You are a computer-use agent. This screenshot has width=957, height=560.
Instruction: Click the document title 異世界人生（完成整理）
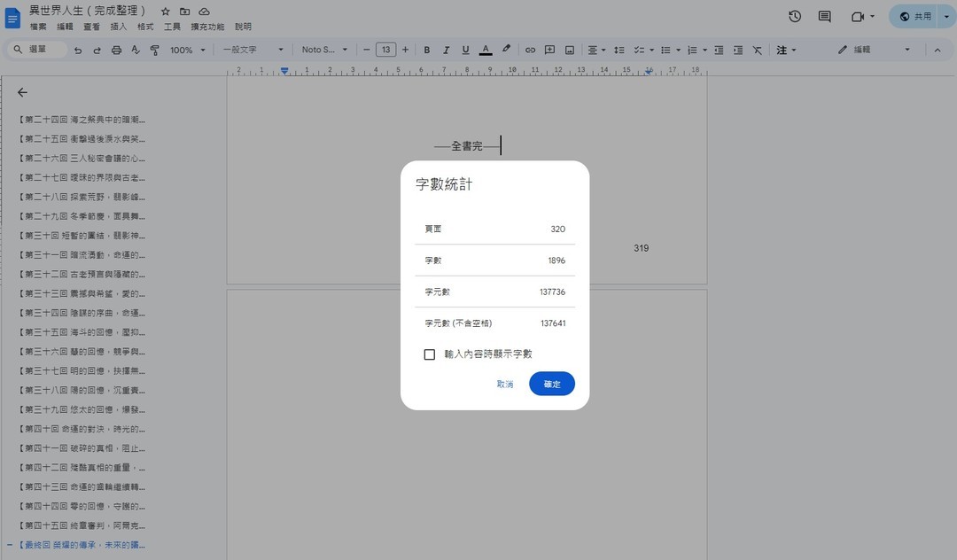tap(87, 11)
